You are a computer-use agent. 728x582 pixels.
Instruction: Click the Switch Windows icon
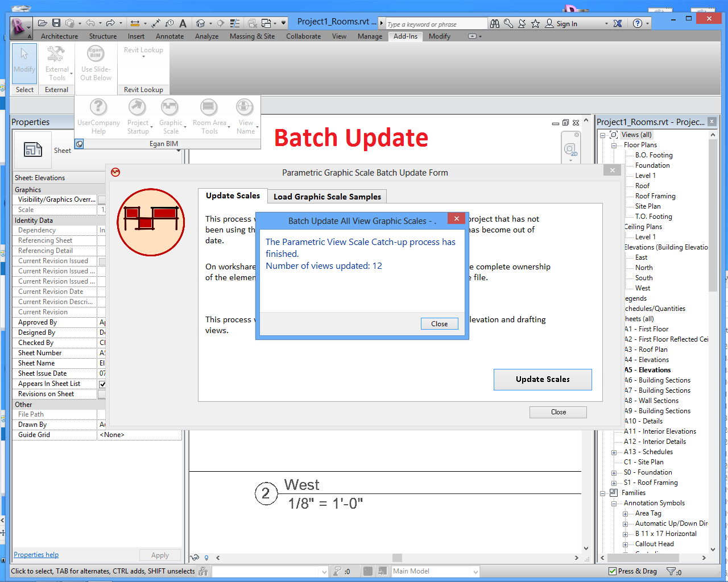click(266, 23)
